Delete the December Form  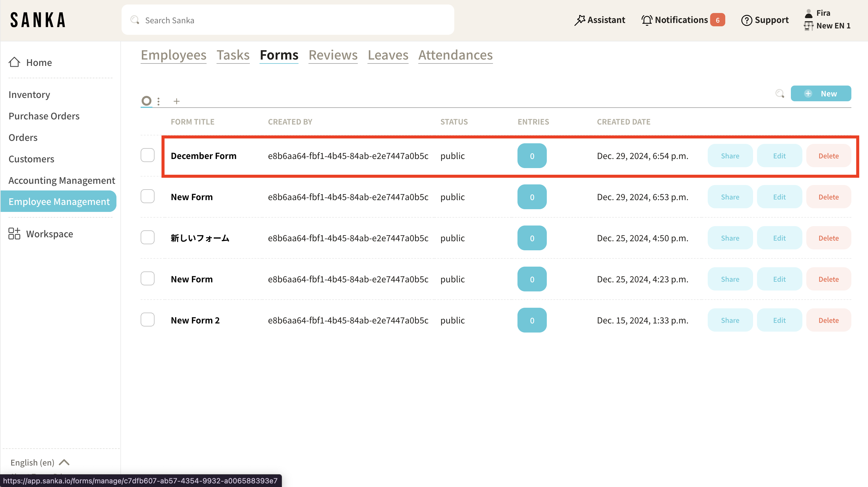point(828,156)
